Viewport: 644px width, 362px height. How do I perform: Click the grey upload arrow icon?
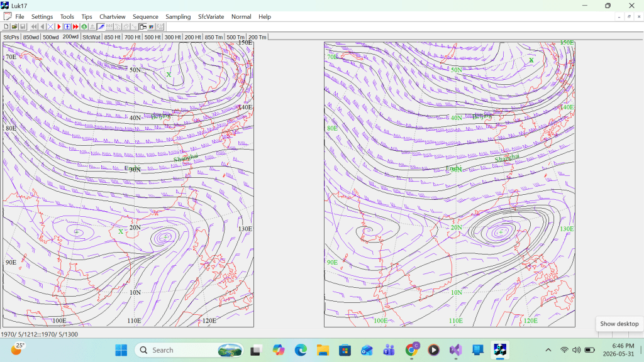(92, 26)
